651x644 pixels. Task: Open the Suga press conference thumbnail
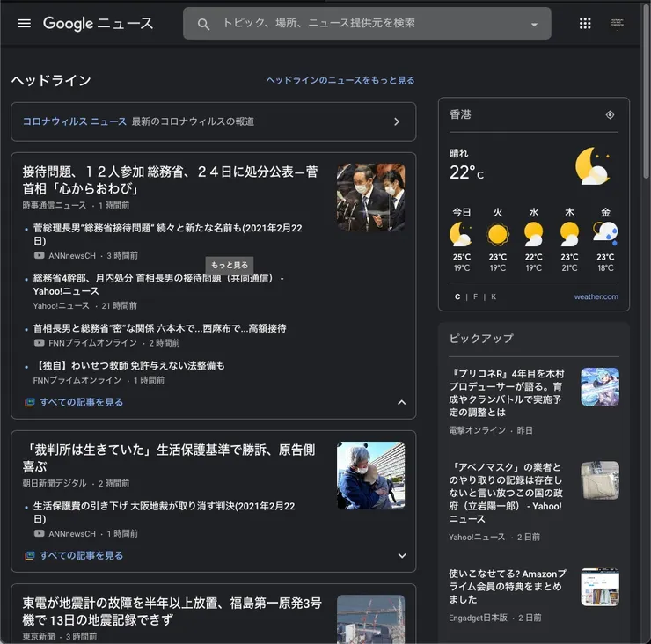pos(370,197)
